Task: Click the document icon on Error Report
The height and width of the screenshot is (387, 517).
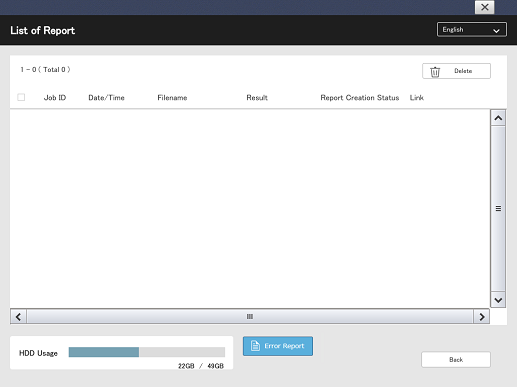Action: [x=255, y=346]
